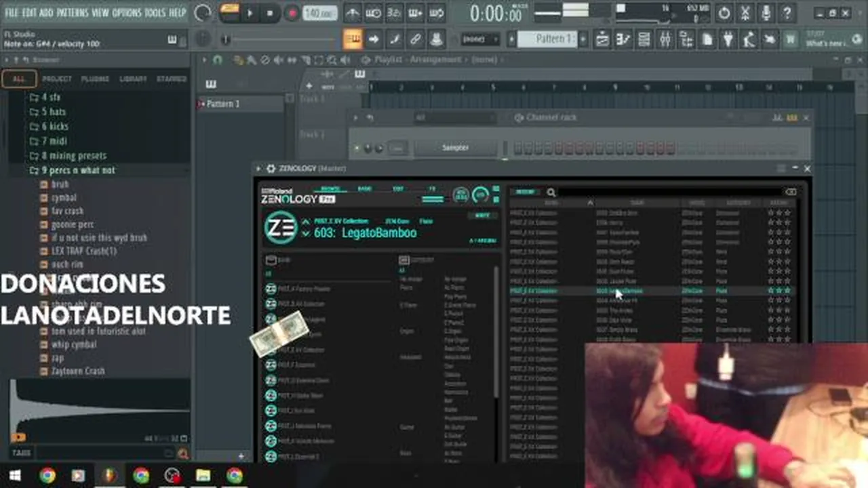Expand the '4 sfx' folder

[45, 97]
